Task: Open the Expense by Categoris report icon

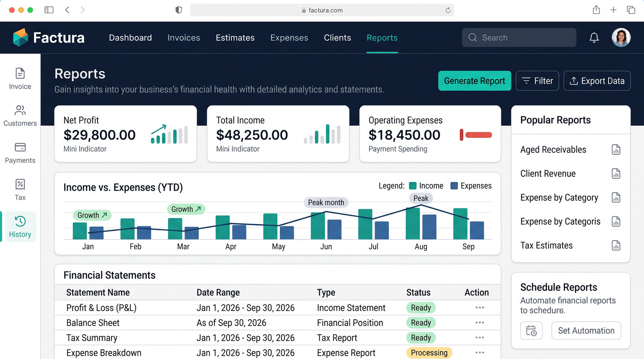Action: [x=616, y=222]
